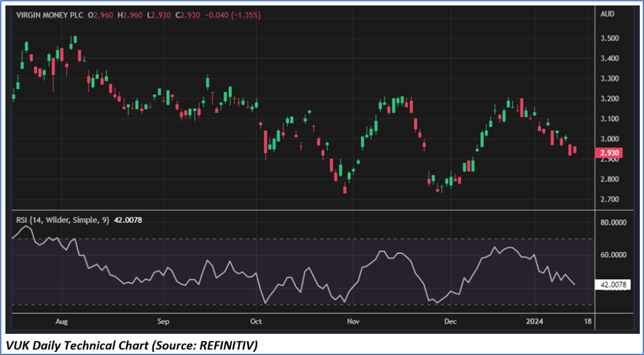This screenshot has width=644, height=355.
Task: Click the Aug time axis label
Action: [x=61, y=321]
